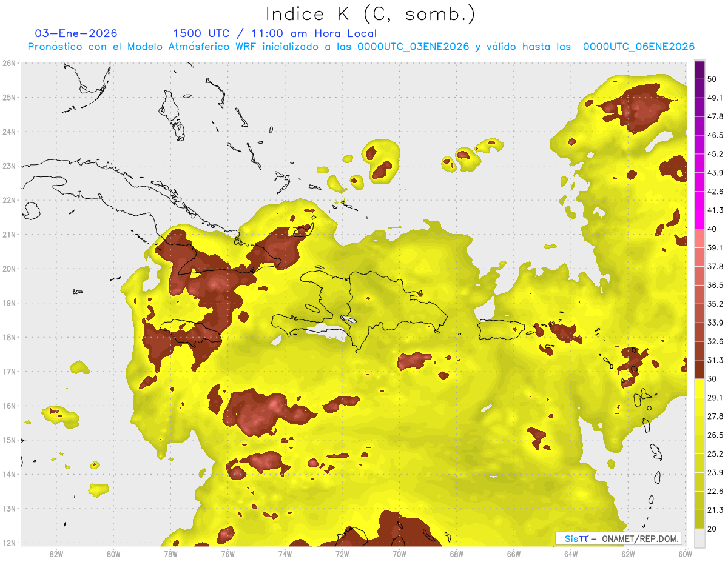Click the latitude label '19N'
The height and width of the screenshot is (562, 728).
click(x=9, y=303)
